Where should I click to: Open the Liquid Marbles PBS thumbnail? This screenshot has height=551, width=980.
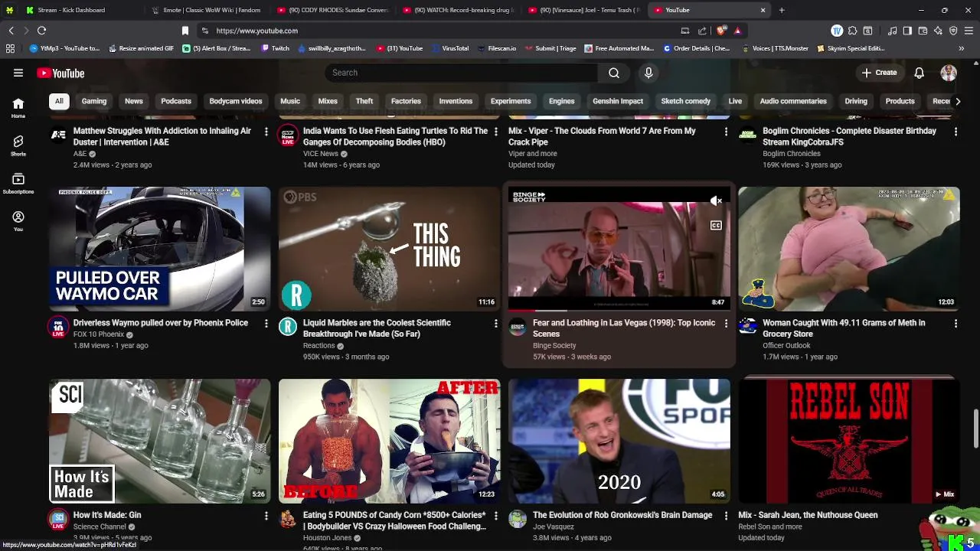click(389, 249)
